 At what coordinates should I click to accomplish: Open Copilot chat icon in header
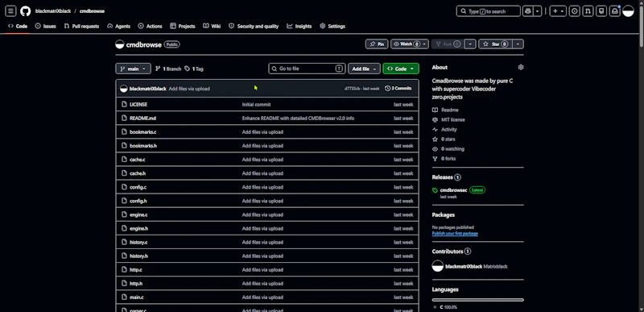(528, 11)
